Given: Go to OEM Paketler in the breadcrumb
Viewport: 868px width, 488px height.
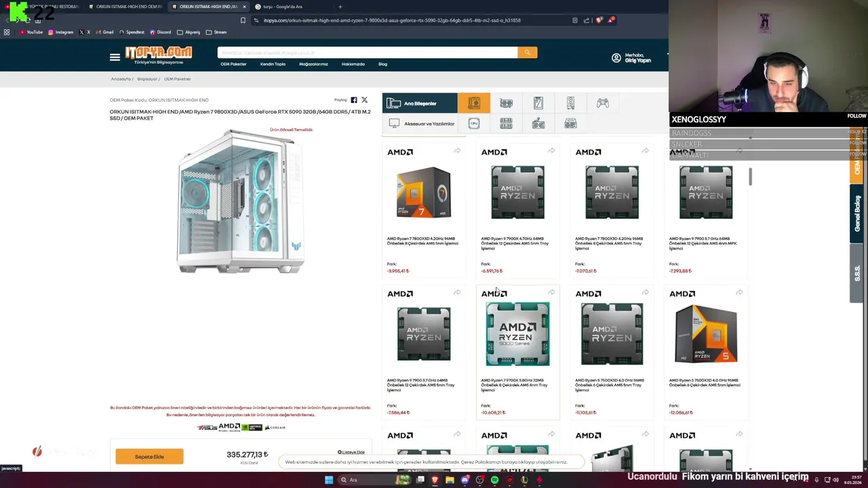Looking at the screenshot, I should (x=177, y=79).
